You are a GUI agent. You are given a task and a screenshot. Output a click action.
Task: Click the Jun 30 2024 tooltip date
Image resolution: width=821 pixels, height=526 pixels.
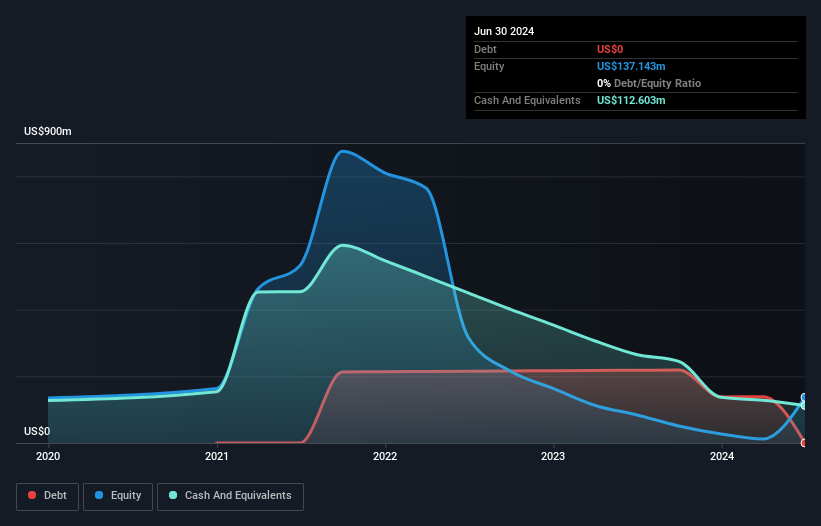[504, 31]
